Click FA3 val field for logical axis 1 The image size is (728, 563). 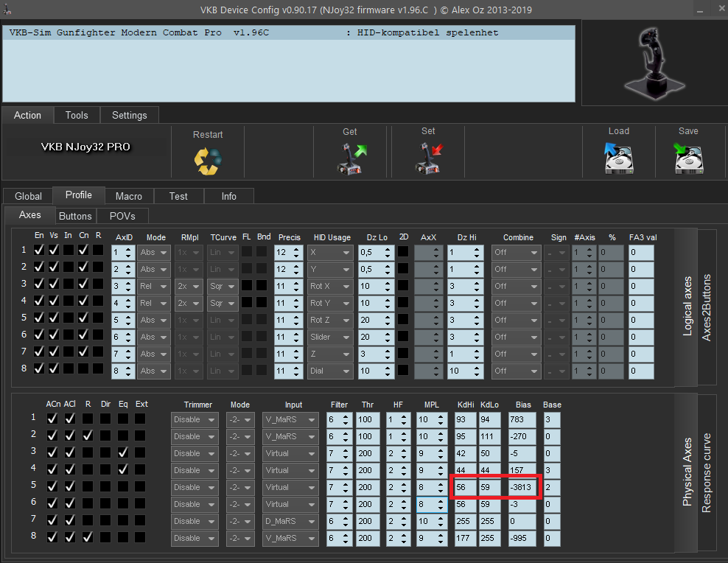coord(641,253)
